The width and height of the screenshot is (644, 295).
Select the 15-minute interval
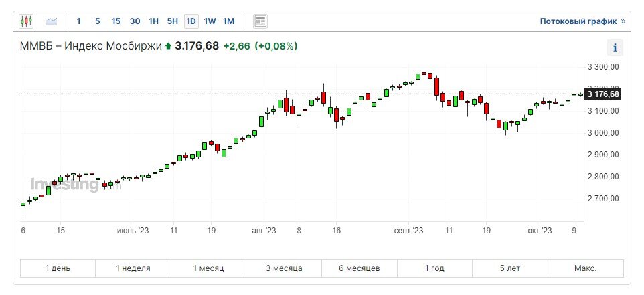[x=116, y=21]
